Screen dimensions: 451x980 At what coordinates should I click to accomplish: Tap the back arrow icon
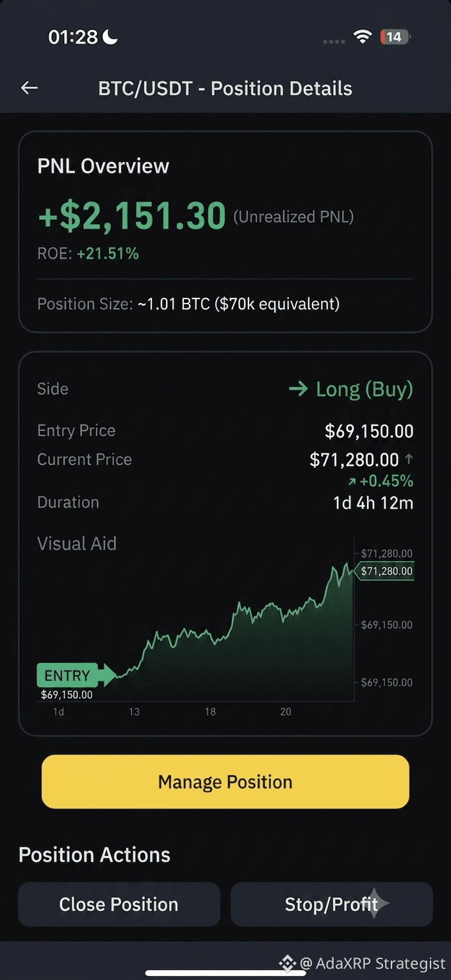pos(29,88)
